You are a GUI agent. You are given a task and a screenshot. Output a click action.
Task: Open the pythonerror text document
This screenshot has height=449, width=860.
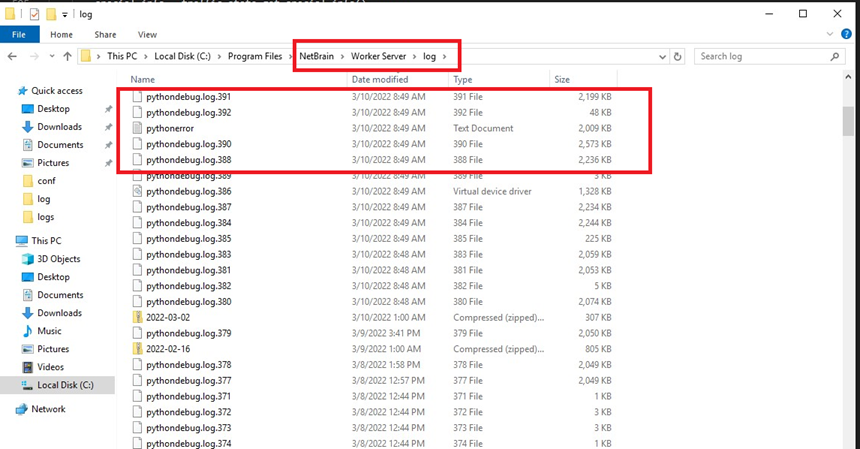(170, 128)
